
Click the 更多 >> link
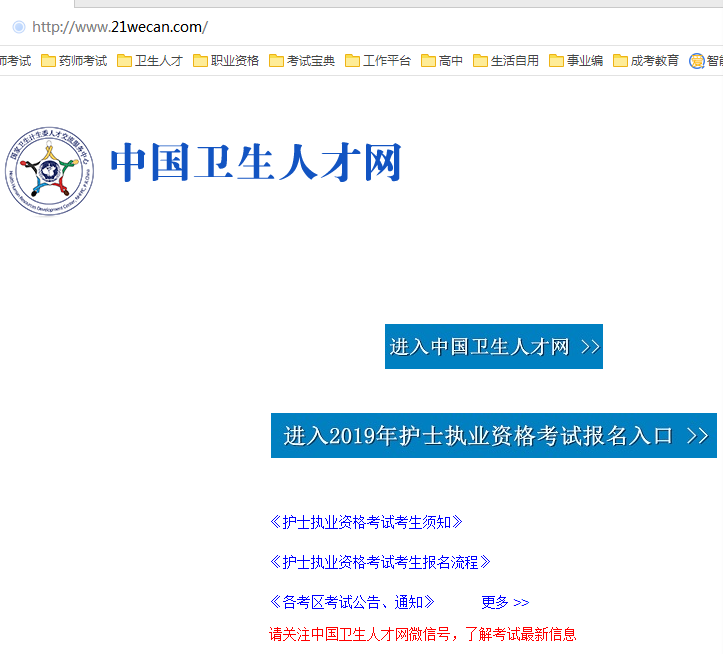click(x=505, y=602)
